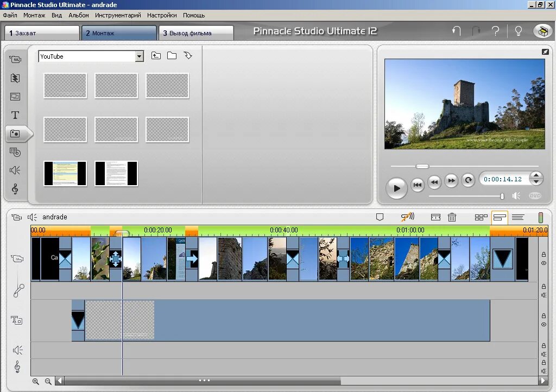
Task: Select the white text document thumbnail
Action: [116, 173]
